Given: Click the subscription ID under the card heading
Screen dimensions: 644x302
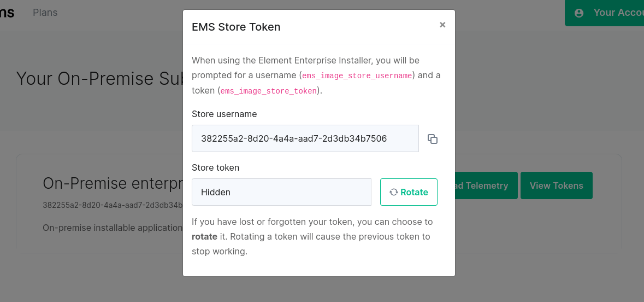Looking at the screenshot, I should point(113,205).
